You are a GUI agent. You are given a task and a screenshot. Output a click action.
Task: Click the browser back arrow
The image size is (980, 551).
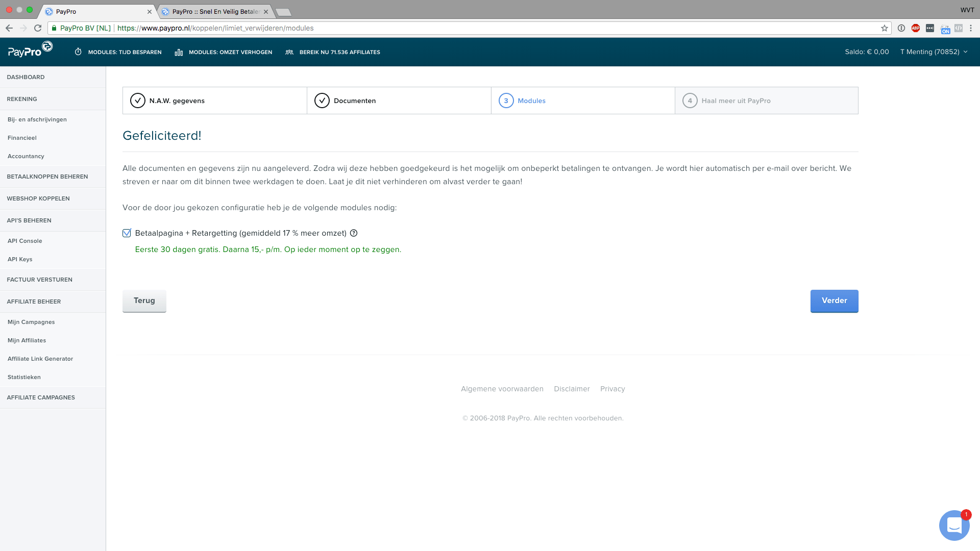point(9,28)
